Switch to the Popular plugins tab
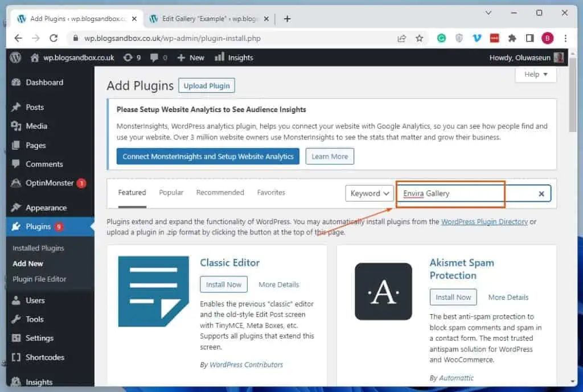 click(x=171, y=192)
